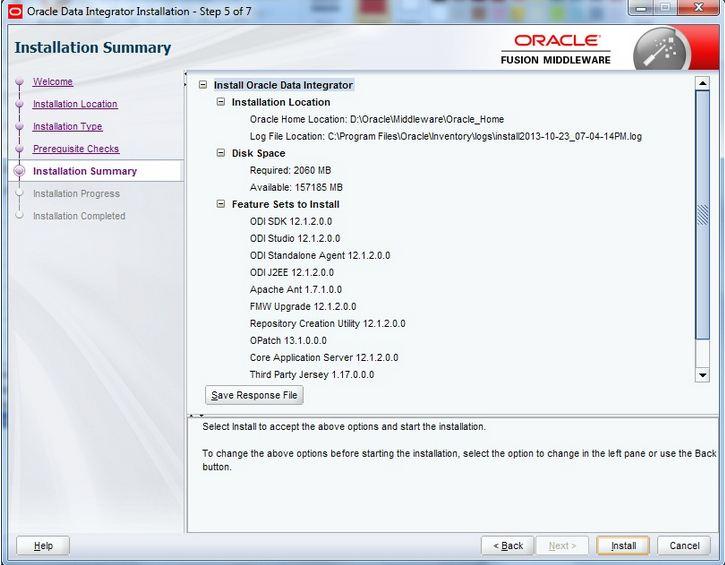Image resolution: width=725 pixels, height=565 pixels.
Task: Click the wizard wand graphic icon
Action: point(661,50)
